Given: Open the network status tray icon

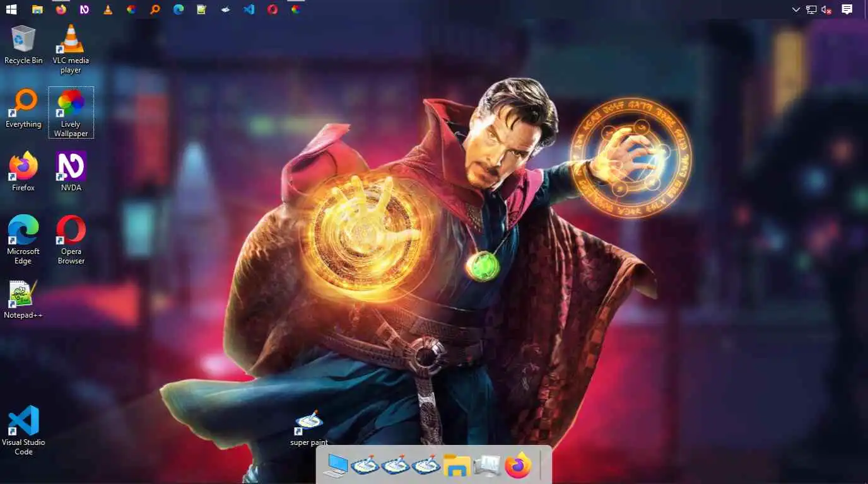Looking at the screenshot, I should tap(811, 9).
